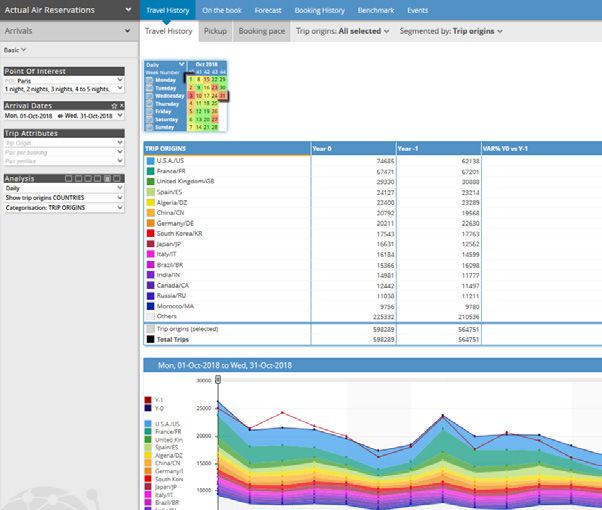The width and height of the screenshot is (602, 510).
Task: Open the Pickup sub-tab
Action: click(x=215, y=31)
